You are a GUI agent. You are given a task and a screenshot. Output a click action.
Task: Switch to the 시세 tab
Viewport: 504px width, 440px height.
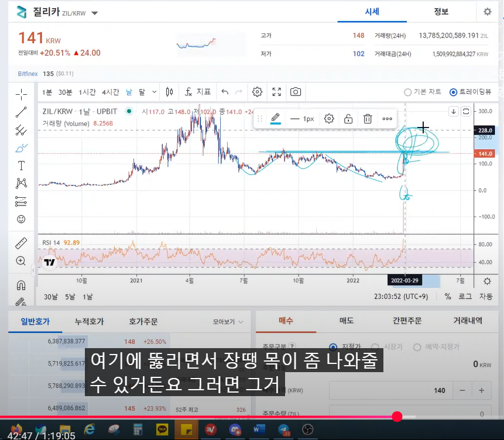pos(372,12)
